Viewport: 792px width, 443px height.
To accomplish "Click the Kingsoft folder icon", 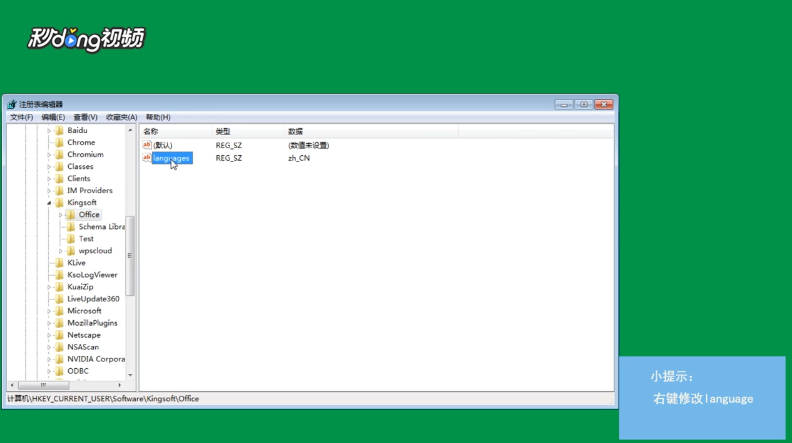I will pos(60,203).
